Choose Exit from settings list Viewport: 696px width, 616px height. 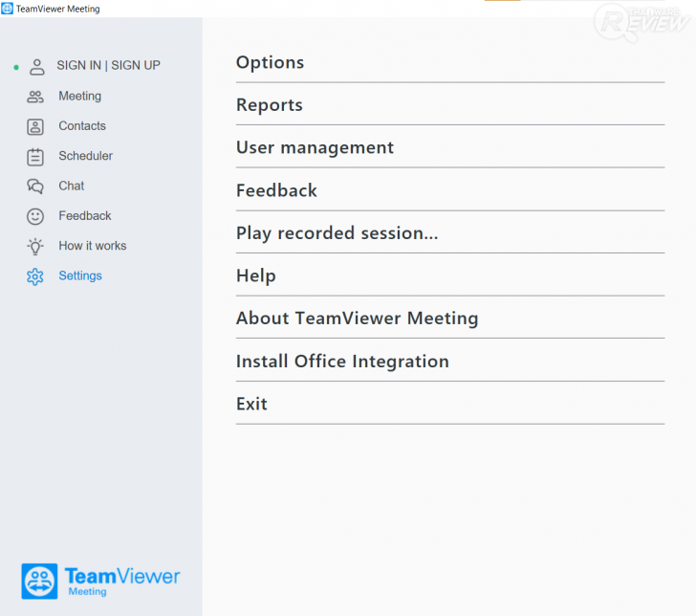450,404
